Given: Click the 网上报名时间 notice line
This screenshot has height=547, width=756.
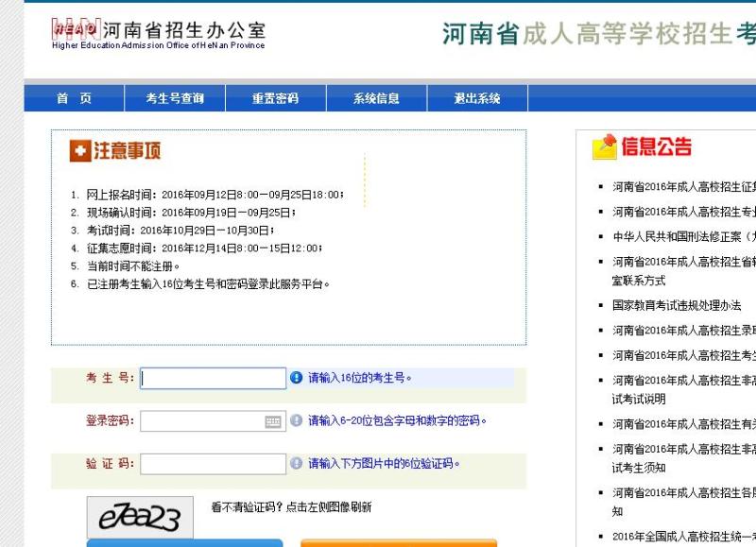Looking at the screenshot, I should click(215, 195).
